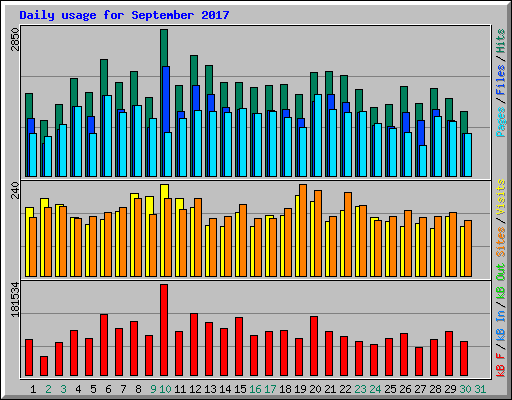Select day 22 on the x-axis

pyautogui.click(x=345, y=389)
